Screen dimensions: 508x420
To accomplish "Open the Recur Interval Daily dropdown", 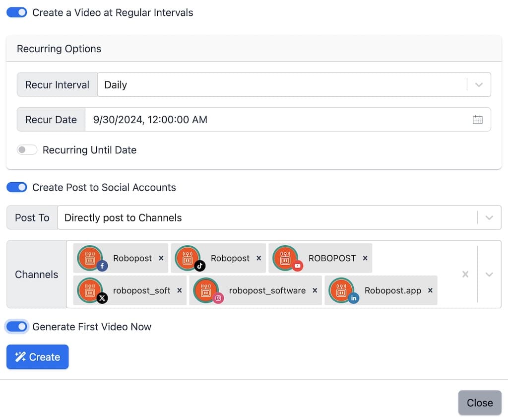I will [294, 85].
